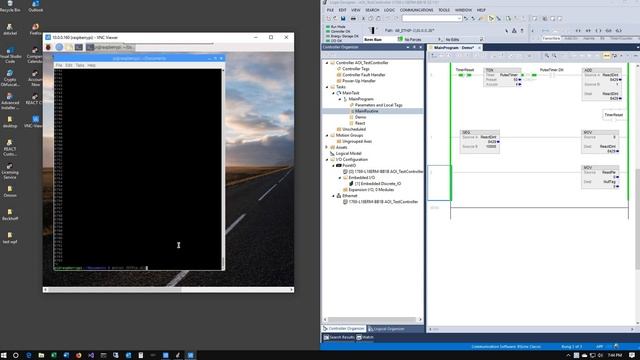Click the Save icon in Logix toolbar
640x360 pixels.
[343, 18]
